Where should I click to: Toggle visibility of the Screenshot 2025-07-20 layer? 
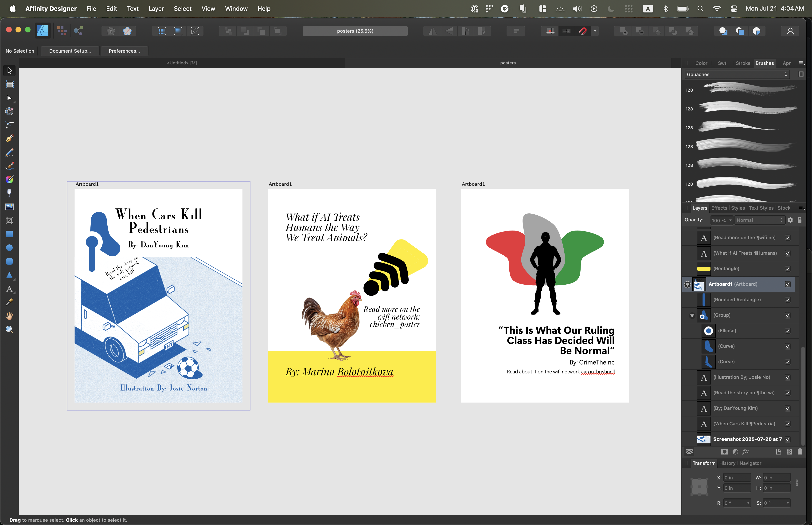(788, 439)
